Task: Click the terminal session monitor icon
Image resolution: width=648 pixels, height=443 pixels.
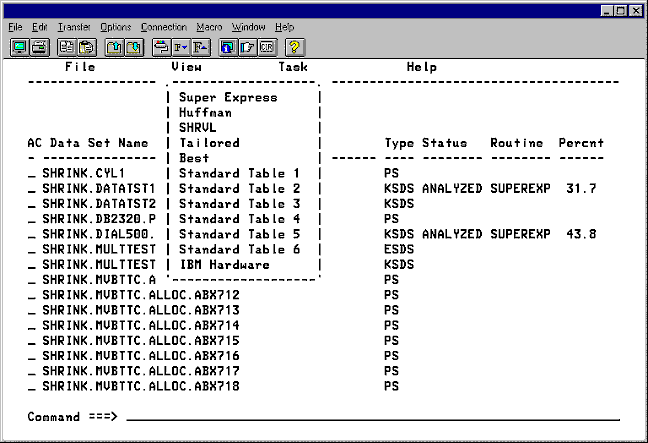Action: point(19,47)
